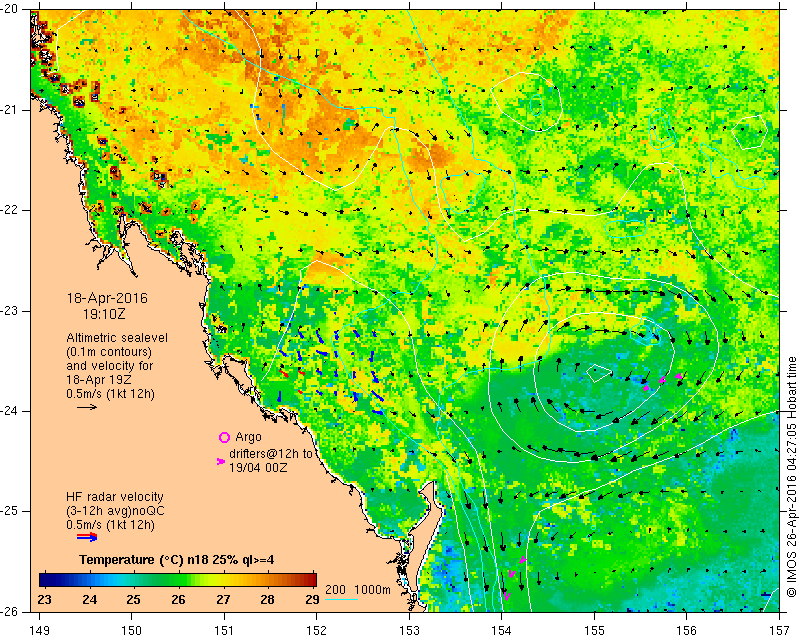This screenshot has width=800, height=640.
Task: Click the "Altimetric sealevel" legend text
Action: pyautogui.click(x=117, y=338)
